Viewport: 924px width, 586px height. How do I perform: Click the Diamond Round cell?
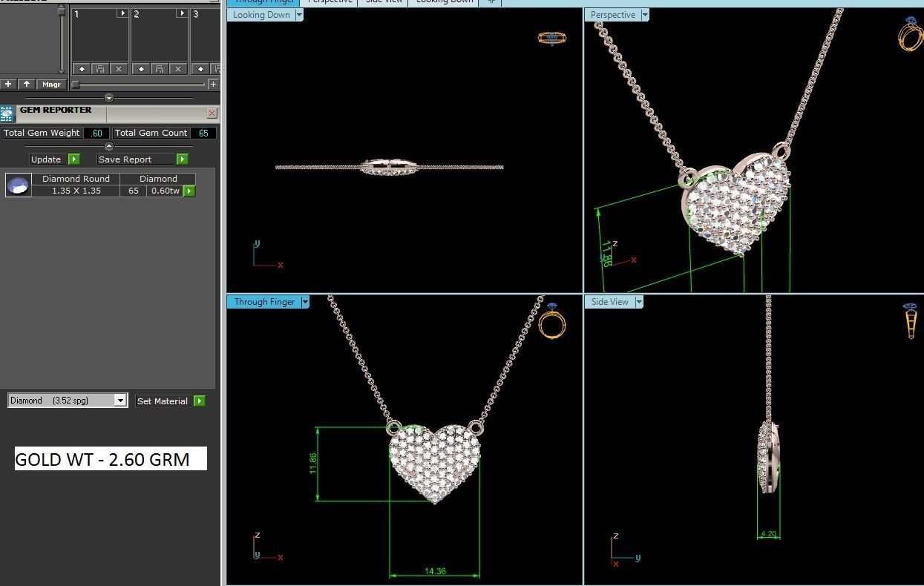pos(76,179)
